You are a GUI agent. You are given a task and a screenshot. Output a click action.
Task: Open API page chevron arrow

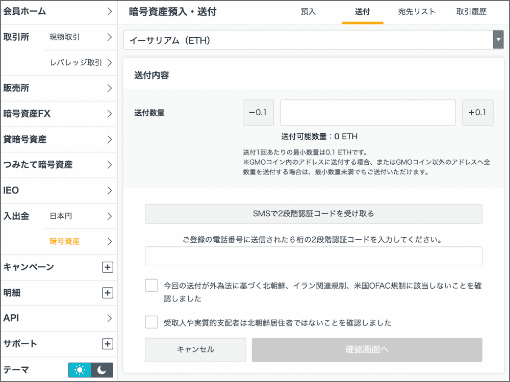coord(110,318)
